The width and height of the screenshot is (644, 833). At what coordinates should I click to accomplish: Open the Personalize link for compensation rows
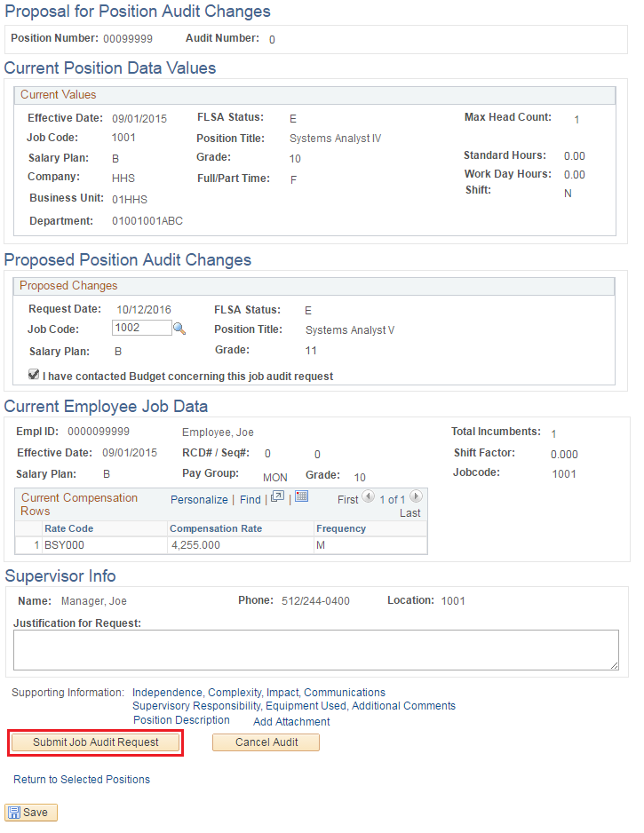click(x=199, y=500)
